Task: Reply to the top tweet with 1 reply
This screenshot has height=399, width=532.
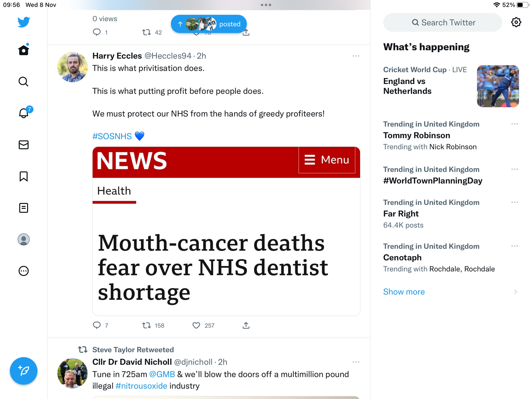Action: pyautogui.click(x=97, y=32)
